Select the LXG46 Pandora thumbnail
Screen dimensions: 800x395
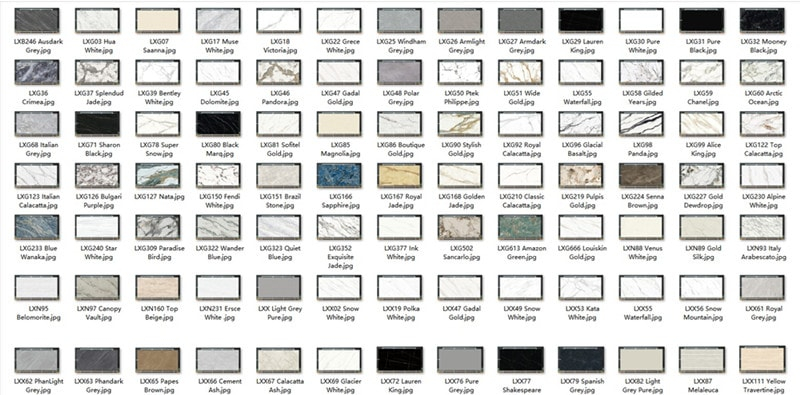(x=279, y=72)
